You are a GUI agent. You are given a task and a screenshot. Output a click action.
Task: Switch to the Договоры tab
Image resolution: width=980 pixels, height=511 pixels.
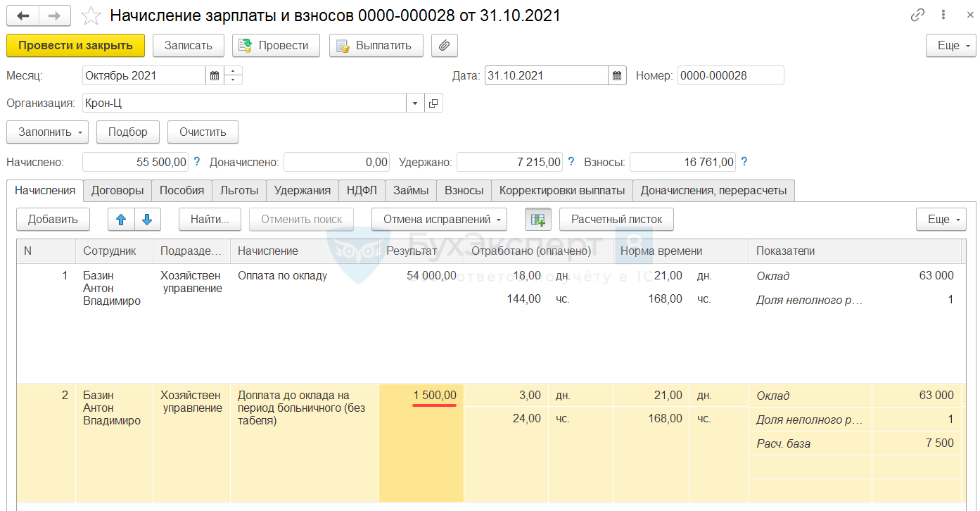117,191
